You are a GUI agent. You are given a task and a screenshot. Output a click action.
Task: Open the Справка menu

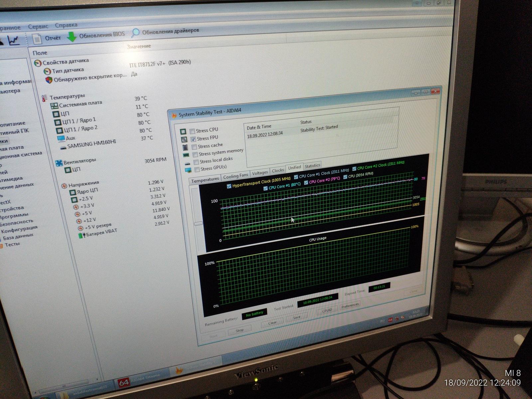point(66,25)
